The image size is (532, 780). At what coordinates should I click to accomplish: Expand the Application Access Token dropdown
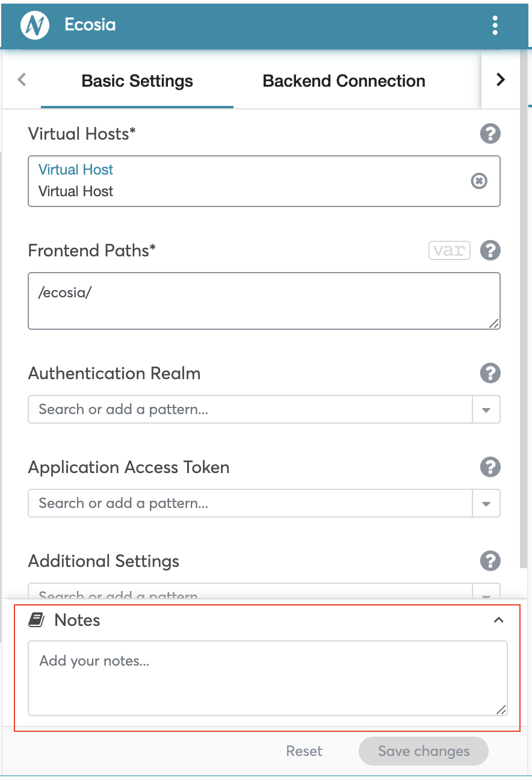coord(486,504)
